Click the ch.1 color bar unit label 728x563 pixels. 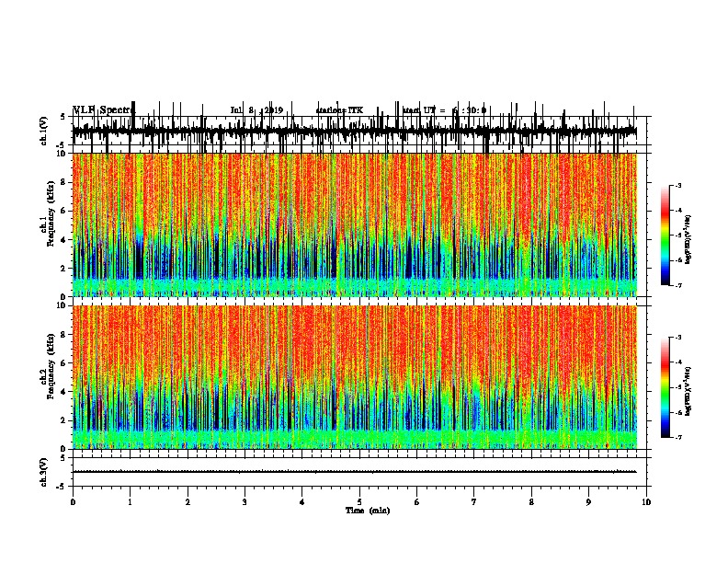[688, 239]
